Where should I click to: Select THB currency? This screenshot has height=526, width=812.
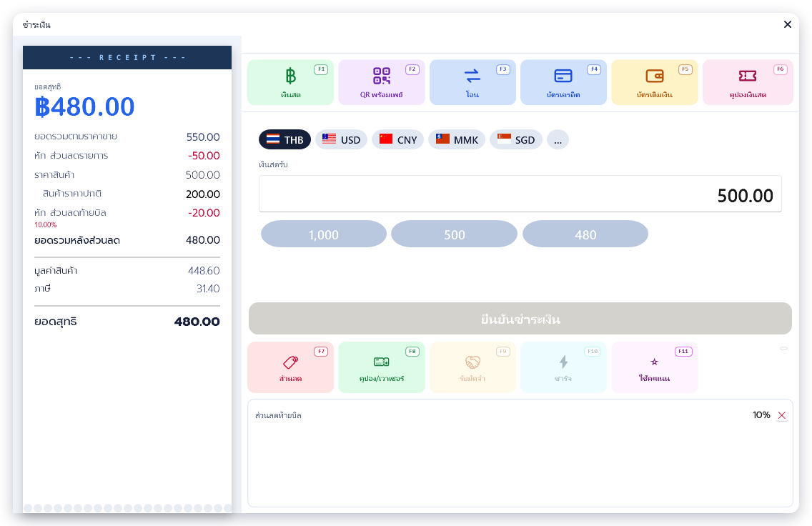point(284,140)
